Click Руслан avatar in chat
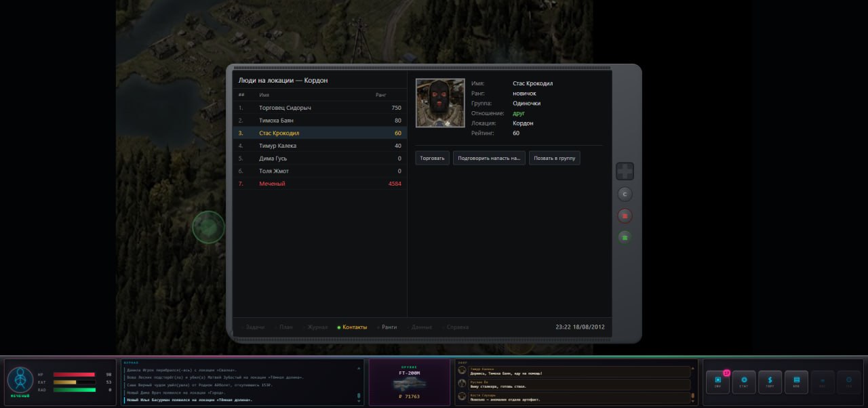Screen dimensions: 868x408 coord(462,383)
